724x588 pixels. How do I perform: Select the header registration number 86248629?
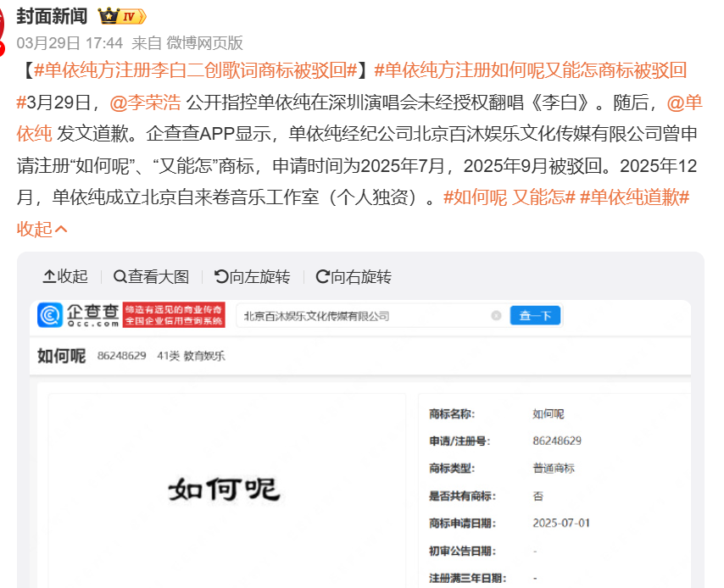[x=122, y=356]
